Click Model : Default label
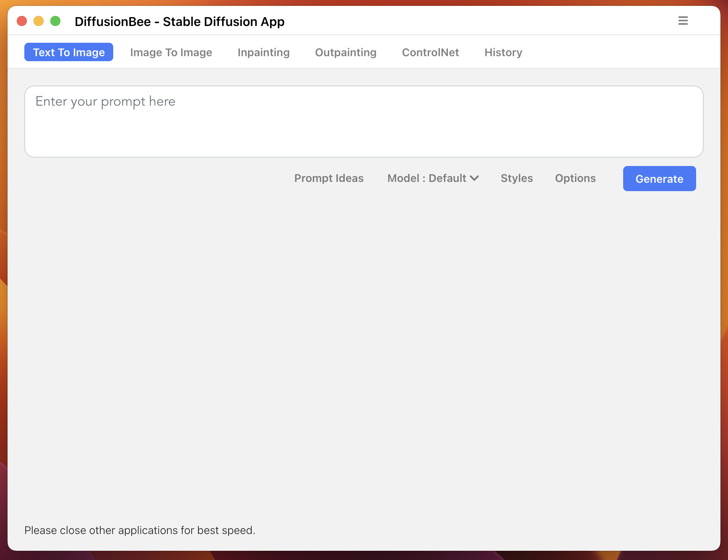 point(426,178)
